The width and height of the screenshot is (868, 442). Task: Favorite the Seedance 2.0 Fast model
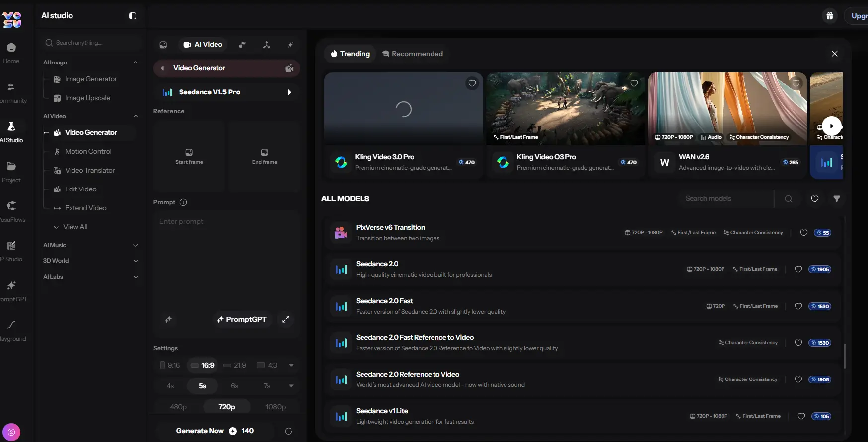[798, 306]
